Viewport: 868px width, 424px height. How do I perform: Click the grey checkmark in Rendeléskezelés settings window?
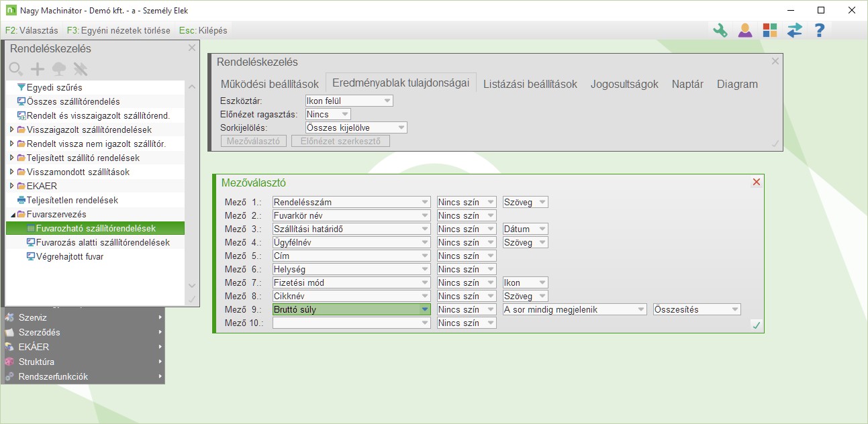[775, 143]
